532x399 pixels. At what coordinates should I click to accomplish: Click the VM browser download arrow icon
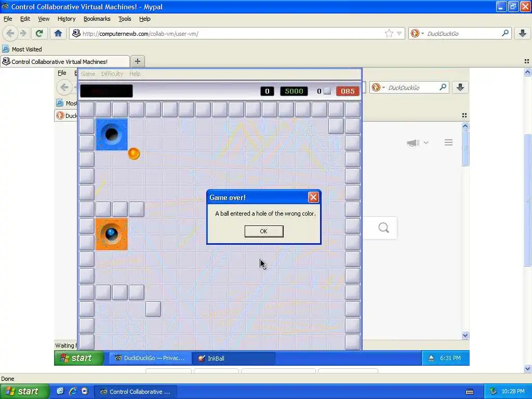460,87
